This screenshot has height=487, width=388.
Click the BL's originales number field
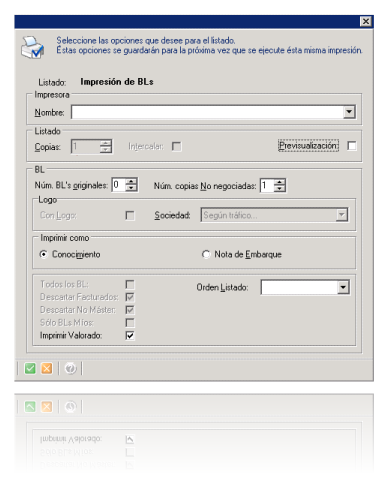119,185
